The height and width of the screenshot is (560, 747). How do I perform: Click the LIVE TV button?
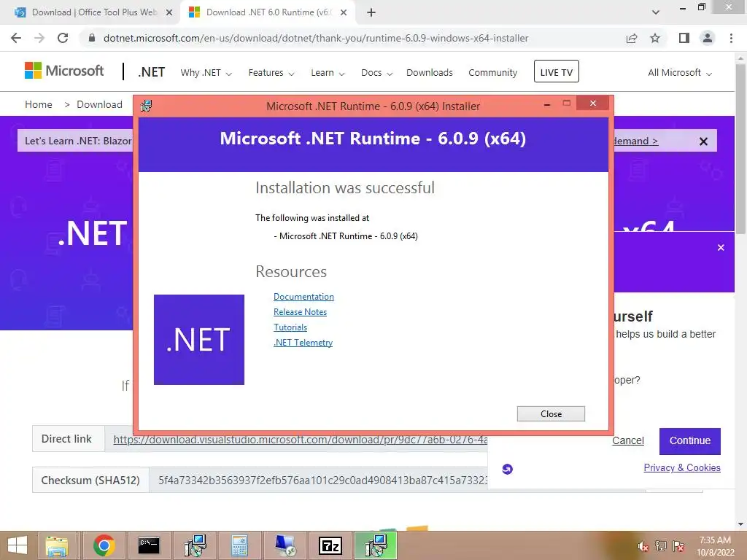click(x=556, y=71)
